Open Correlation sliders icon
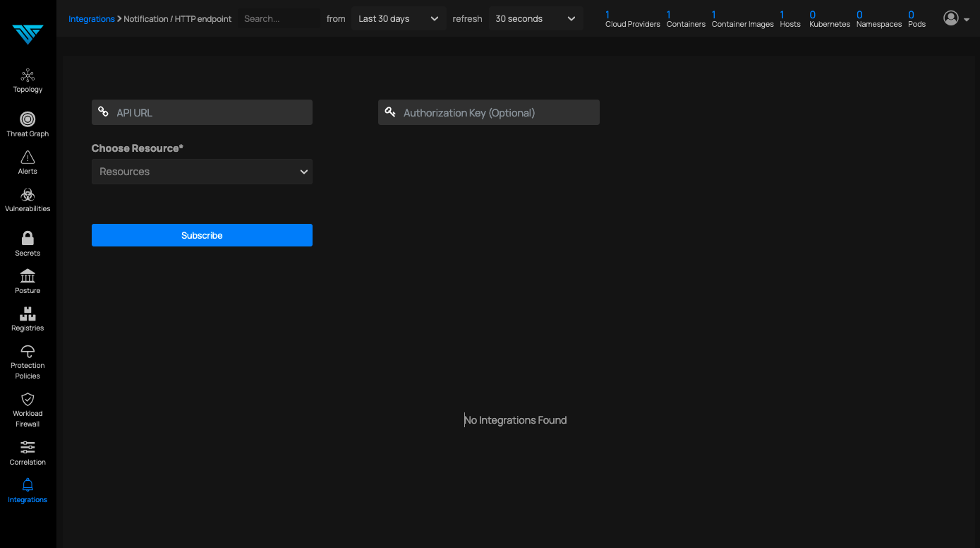Viewport: 980px width, 548px height. 28,448
